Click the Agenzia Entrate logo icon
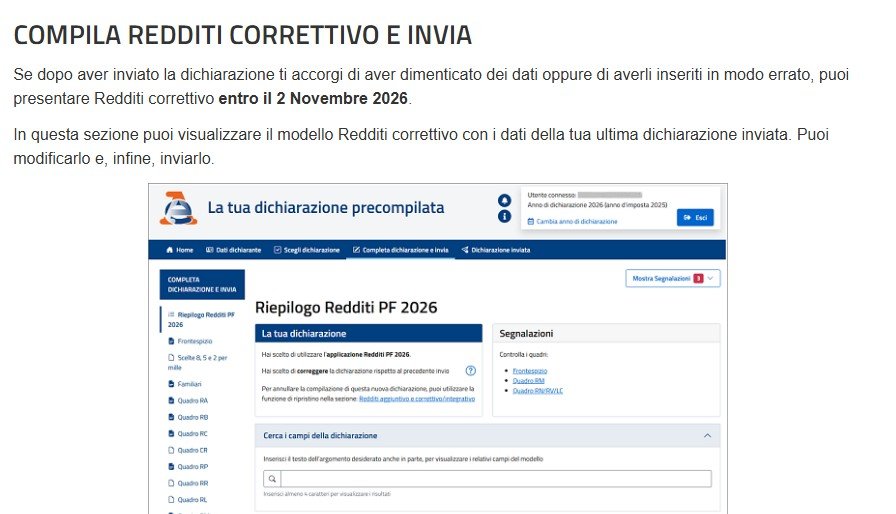Screen dimensions: 896x514 click(x=178, y=208)
